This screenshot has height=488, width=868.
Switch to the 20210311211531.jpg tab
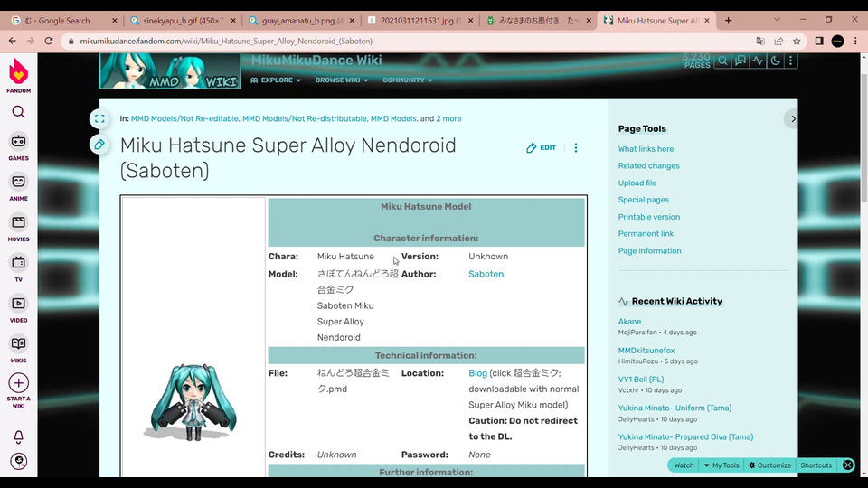point(420,21)
